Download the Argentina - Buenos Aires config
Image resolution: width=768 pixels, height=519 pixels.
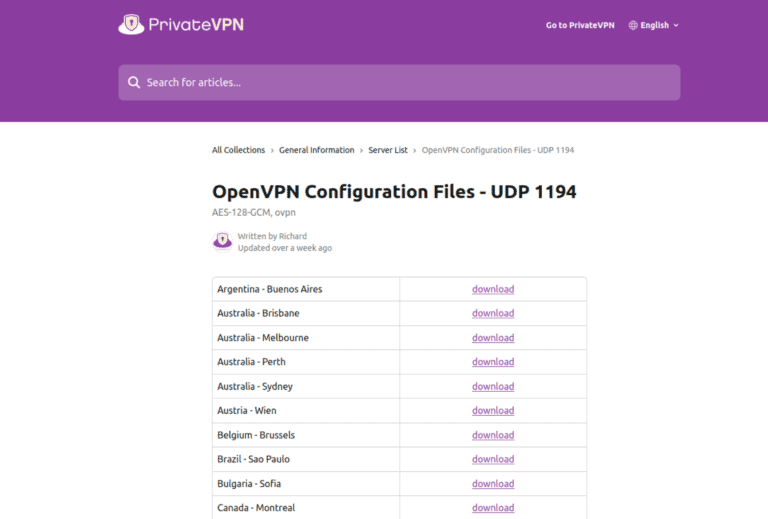click(493, 289)
